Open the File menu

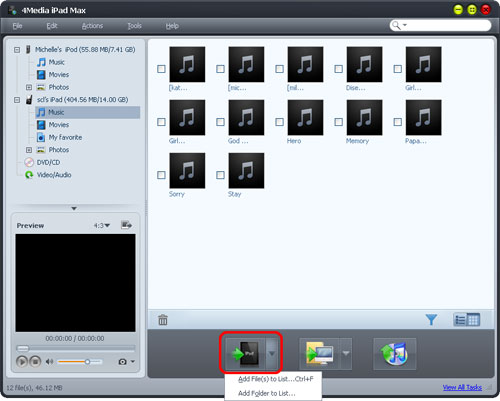coord(17,26)
